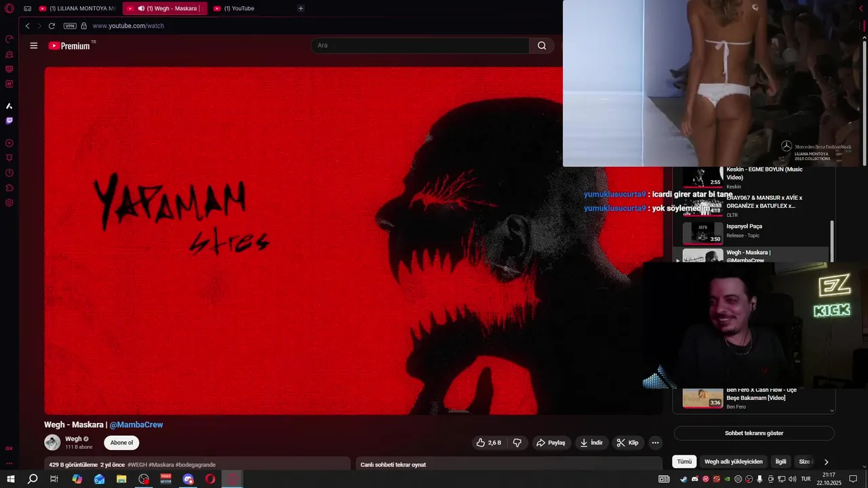Open the volume speaker tray icon
868x488 pixels.
pos(792,479)
